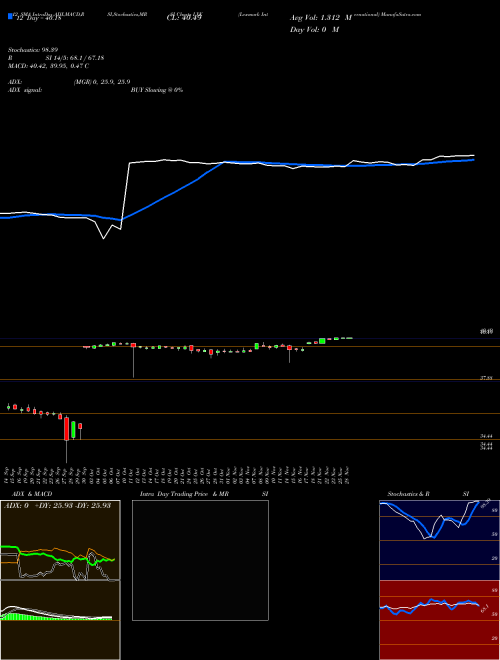This screenshot has width=500, height=660.
Task: Click the 'ADX: 0 +DY: 25.93 -DY: 25.93' header
Action: tap(57, 506)
